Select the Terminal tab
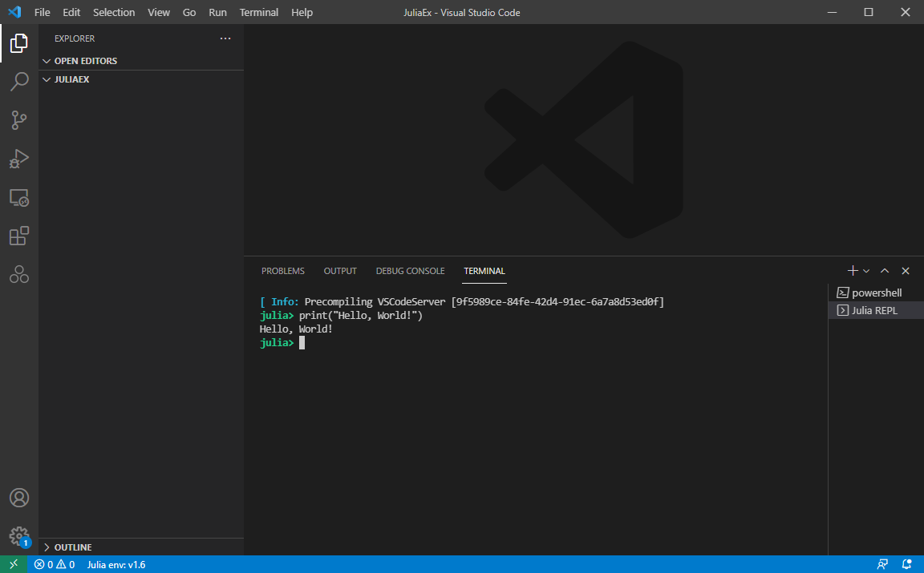924x573 pixels. [x=484, y=271]
